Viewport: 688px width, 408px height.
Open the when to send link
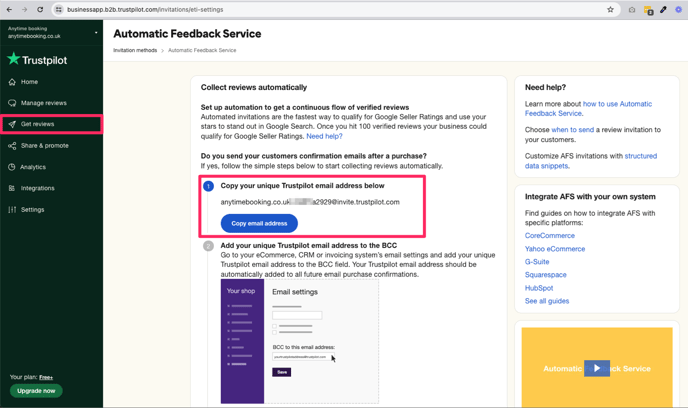point(572,130)
